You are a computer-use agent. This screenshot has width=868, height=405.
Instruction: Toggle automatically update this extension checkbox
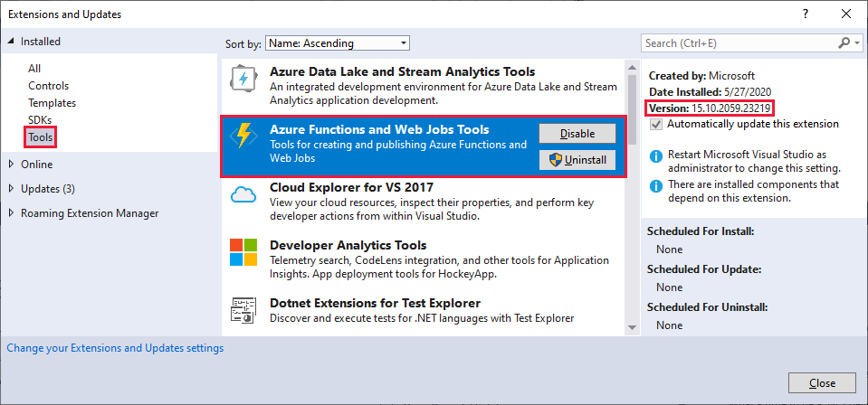655,124
